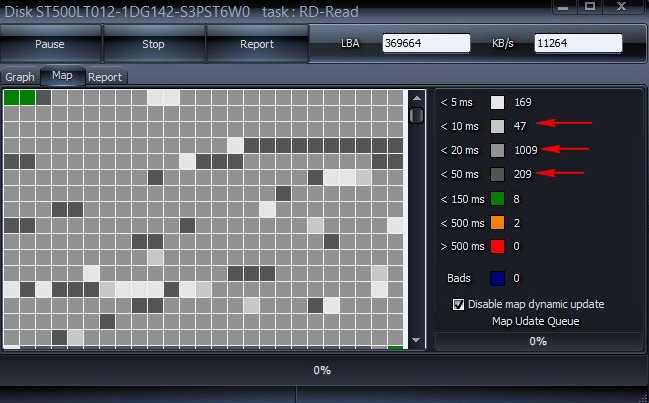Click the count 1009 for < 20 ms
Screen dimensions: 649x403
coord(526,150)
